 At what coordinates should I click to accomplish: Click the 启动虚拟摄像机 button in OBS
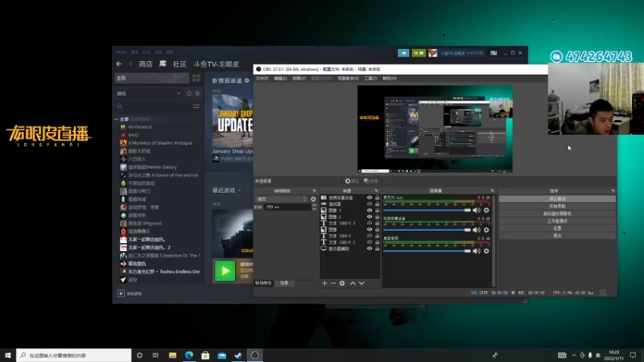557,213
